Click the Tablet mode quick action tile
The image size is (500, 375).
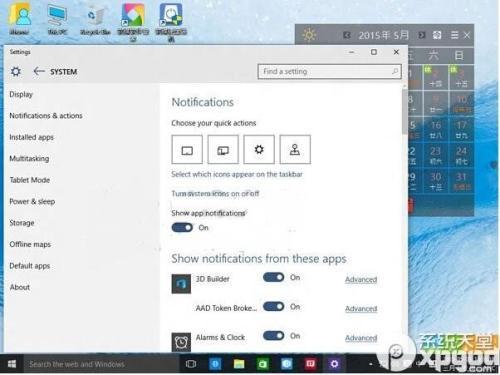click(187, 149)
